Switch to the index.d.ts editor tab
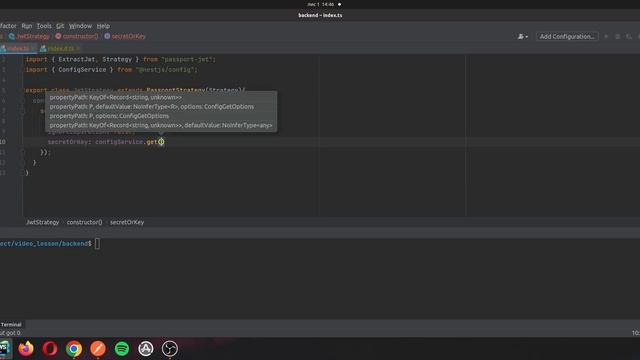 click(60, 49)
